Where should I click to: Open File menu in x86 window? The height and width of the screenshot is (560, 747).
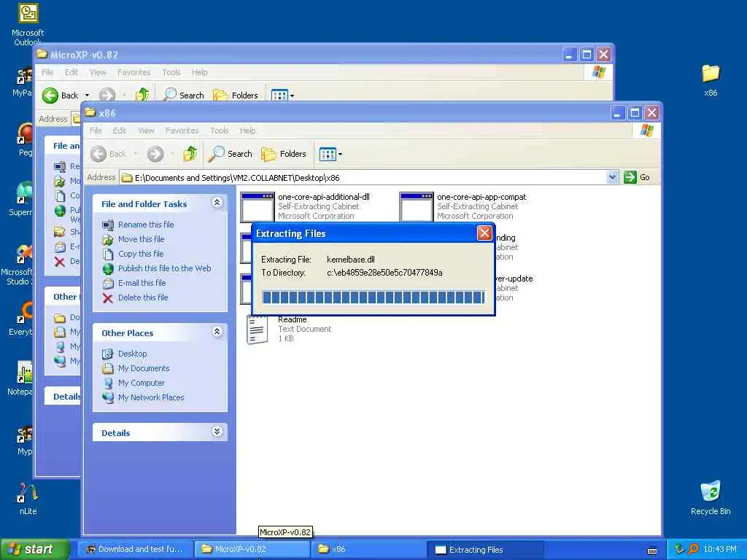(96, 131)
